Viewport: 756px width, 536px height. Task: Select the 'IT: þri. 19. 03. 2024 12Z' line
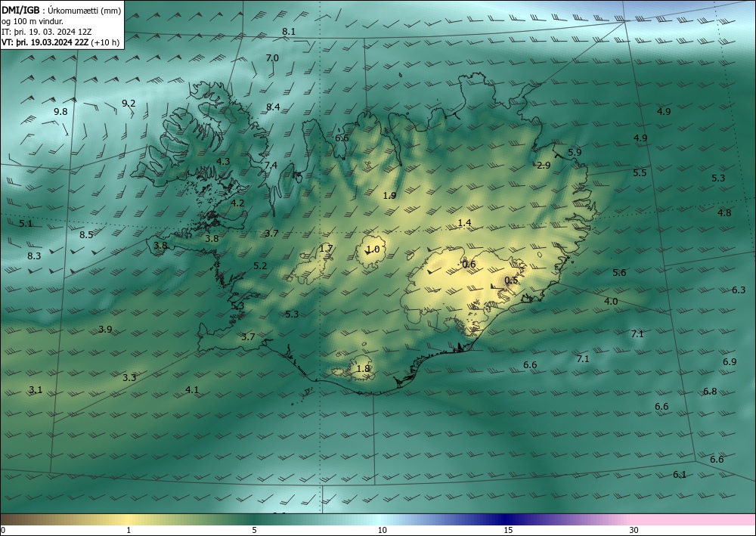(46, 32)
